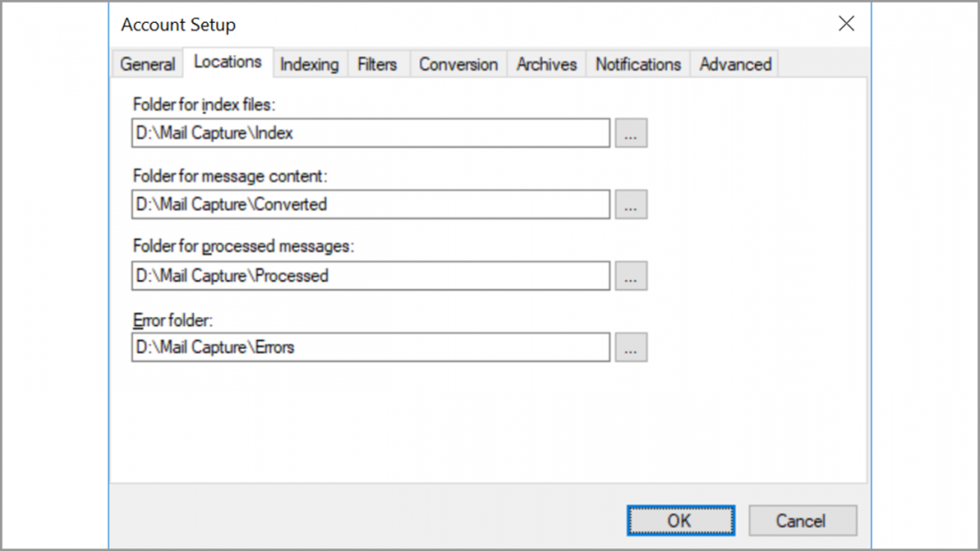Click inside the processed messages path field

pos(370,276)
